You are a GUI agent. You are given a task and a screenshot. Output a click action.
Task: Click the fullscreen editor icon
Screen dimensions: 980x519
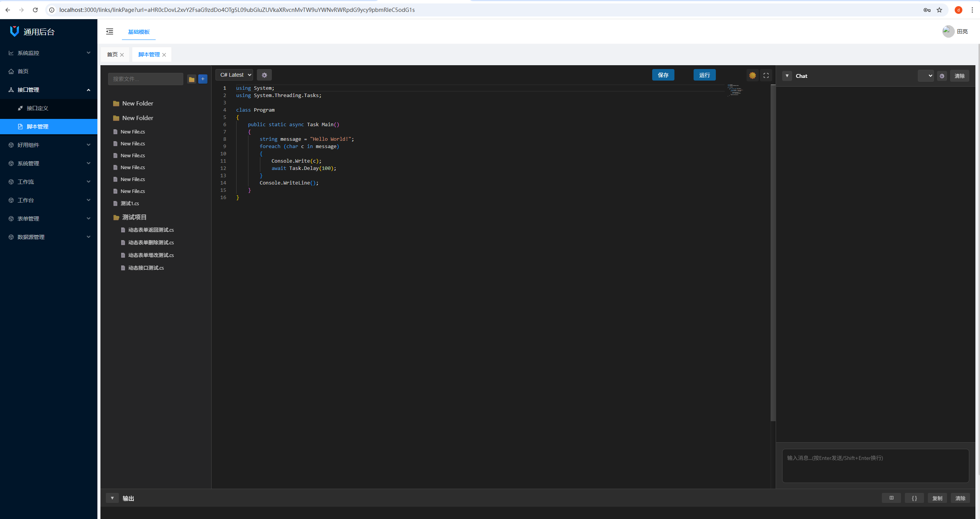766,76
